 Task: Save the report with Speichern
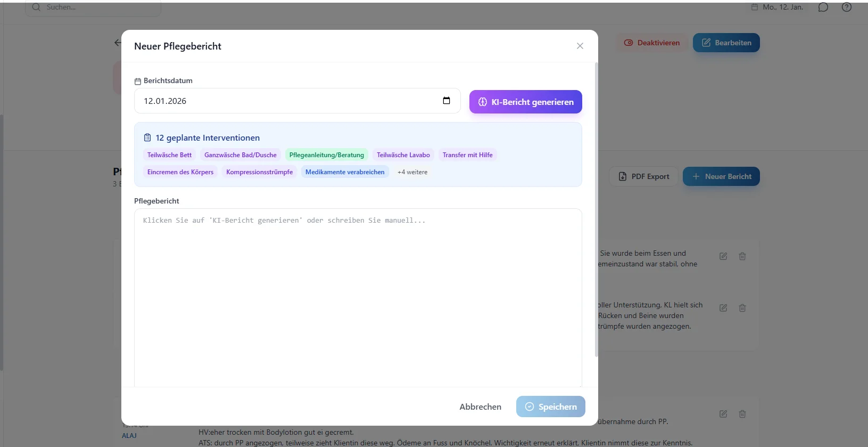551,407
